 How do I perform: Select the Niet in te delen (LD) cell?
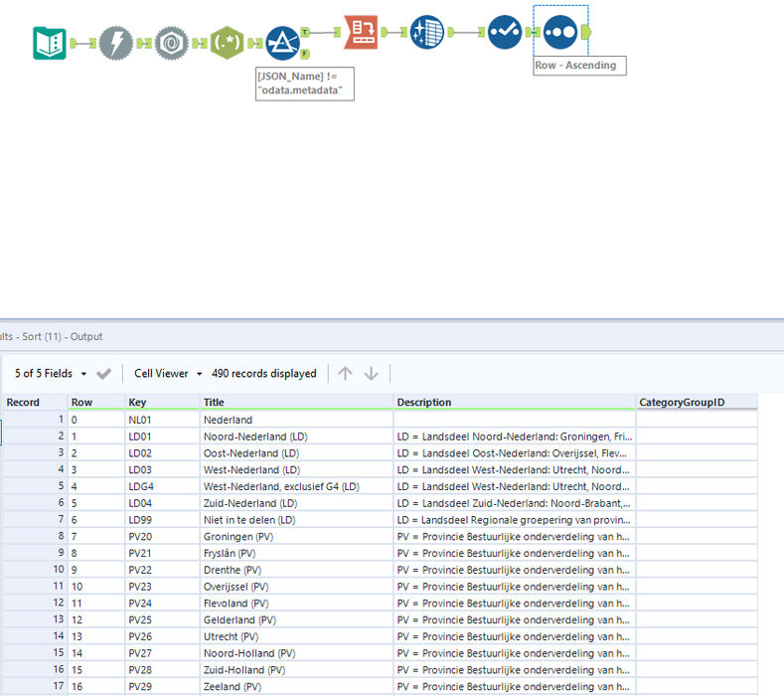pos(296,520)
